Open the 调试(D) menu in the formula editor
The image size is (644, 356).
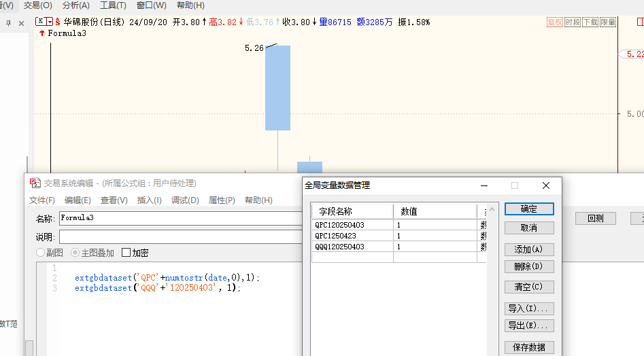pyautogui.click(x=185, y=200)
